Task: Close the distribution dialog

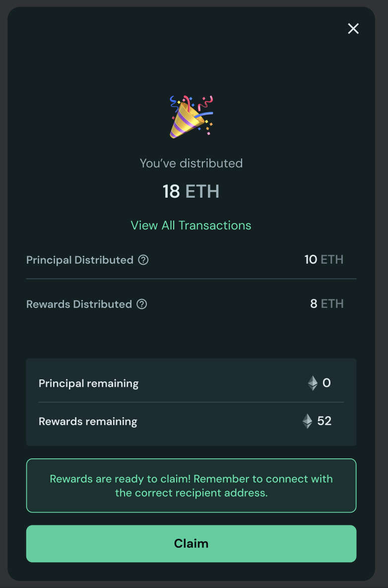Action: point(353,29)
